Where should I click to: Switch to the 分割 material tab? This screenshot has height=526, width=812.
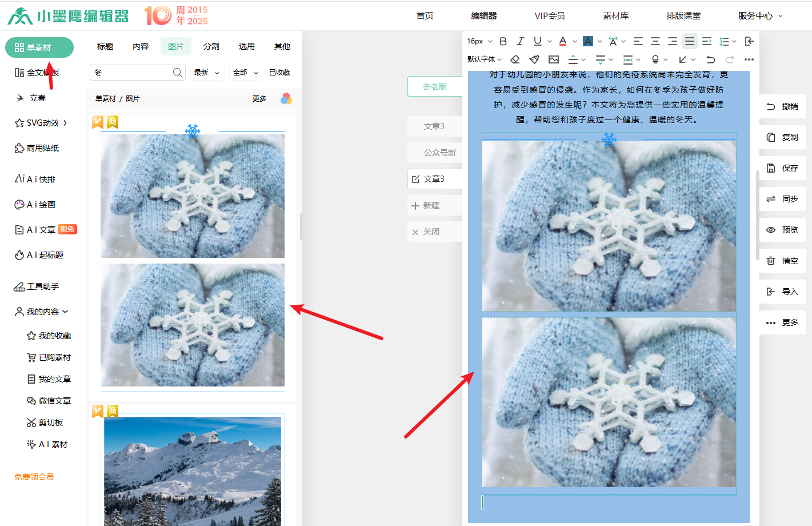click(x=211, y=46)
